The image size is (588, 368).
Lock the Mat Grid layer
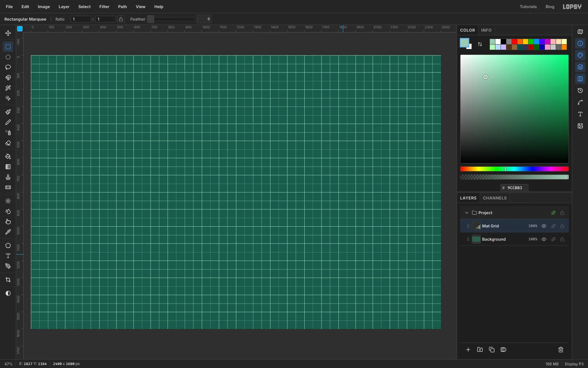(562, 226)
